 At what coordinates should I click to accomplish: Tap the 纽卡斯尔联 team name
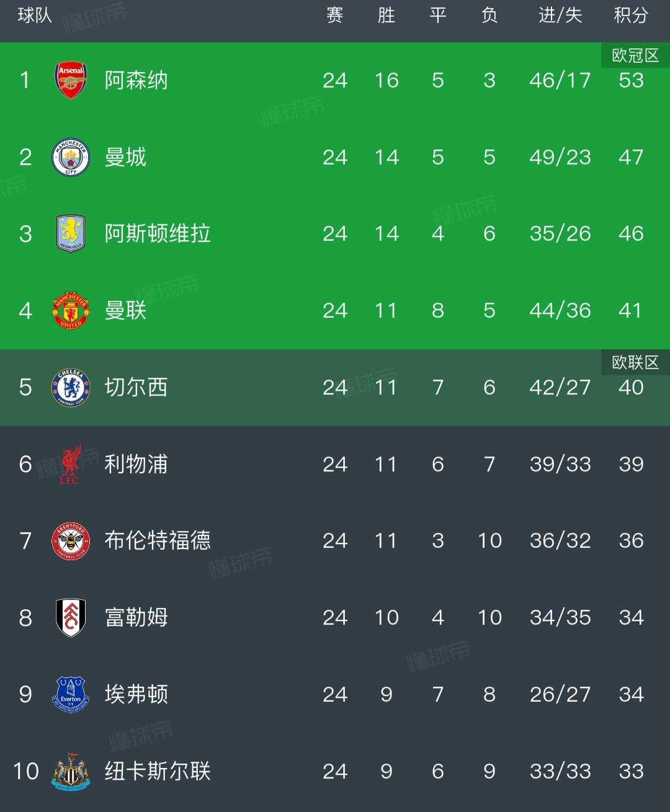coord(158,771)
